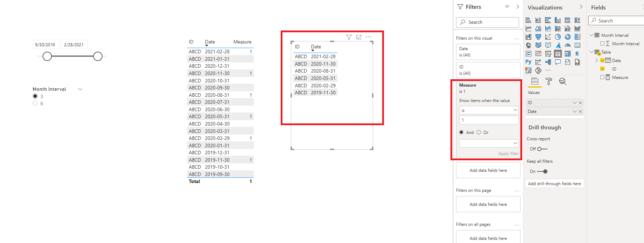Image resolution: width=644 pixels, height=243 pixels.
Task: Open the Date is (All) filter card
Action: pos(488,52)
